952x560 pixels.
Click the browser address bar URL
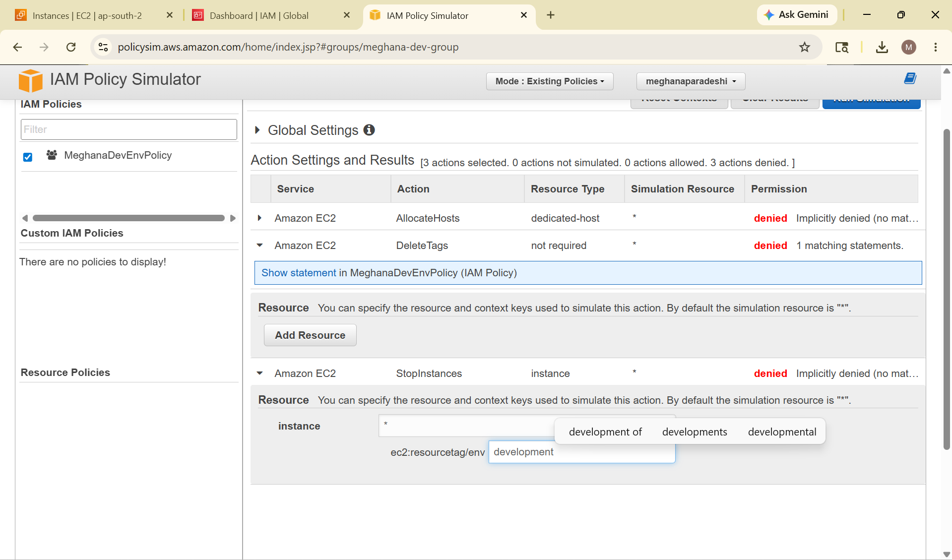pos(288,47)
